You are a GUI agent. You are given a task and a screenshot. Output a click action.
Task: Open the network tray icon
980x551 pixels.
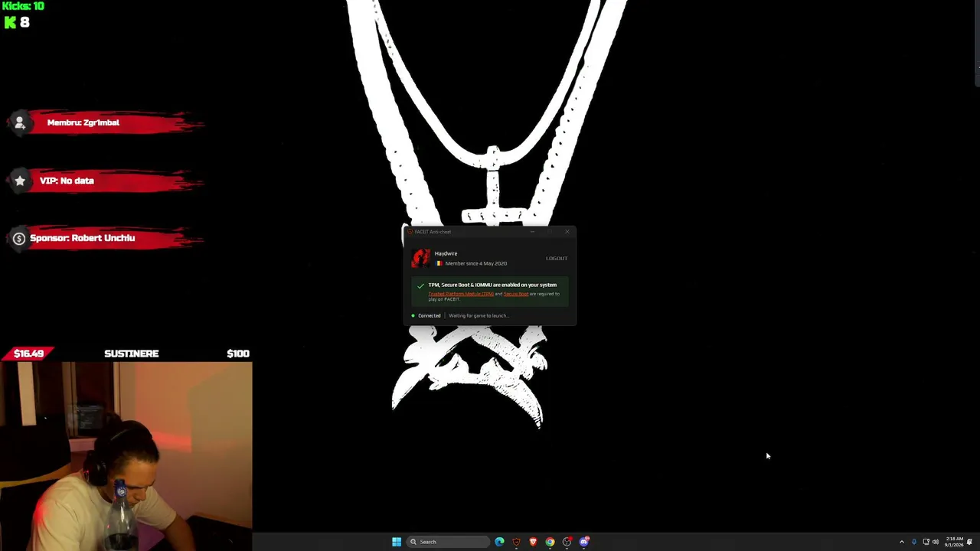coord(926,542)
